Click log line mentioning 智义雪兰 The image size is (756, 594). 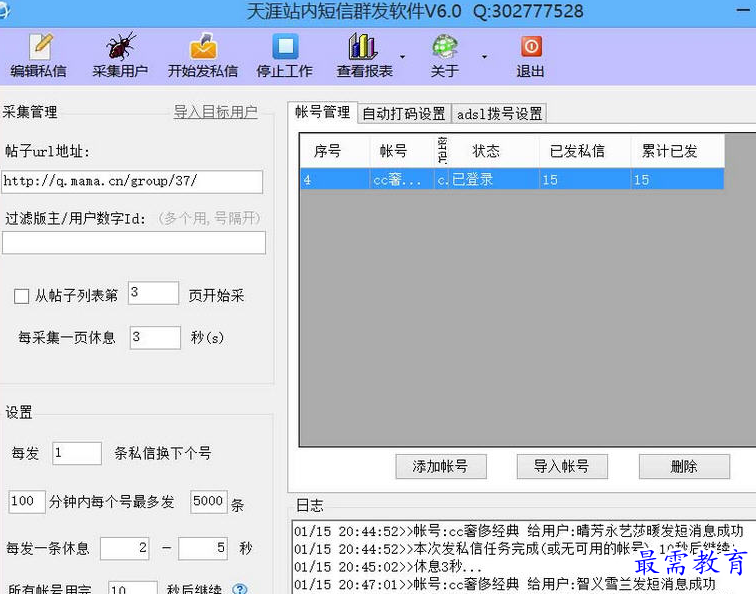coord(505,584)
